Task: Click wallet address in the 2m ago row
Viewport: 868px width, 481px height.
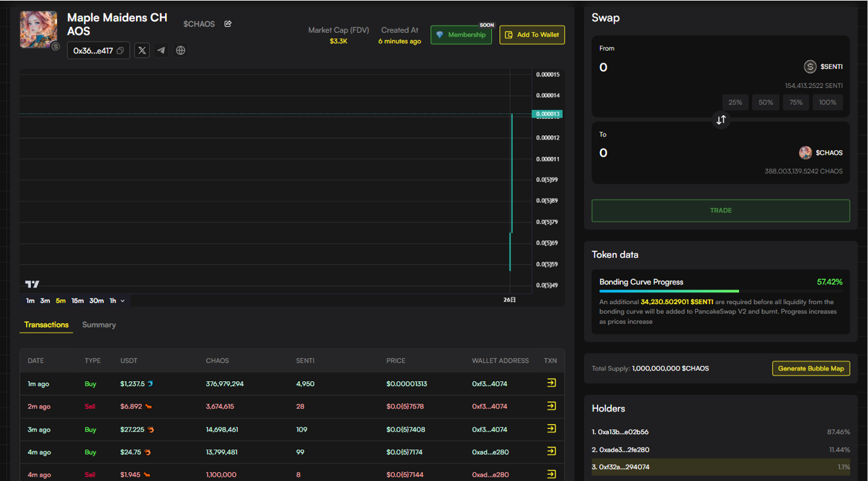Action: coord(489,406)
